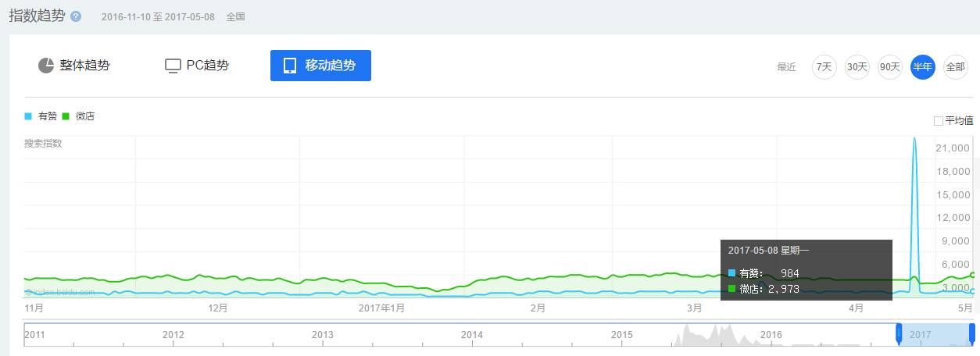Screen dimensions: 980x356
Task: Enable the 平均值 checkbox
Action: 939,121
